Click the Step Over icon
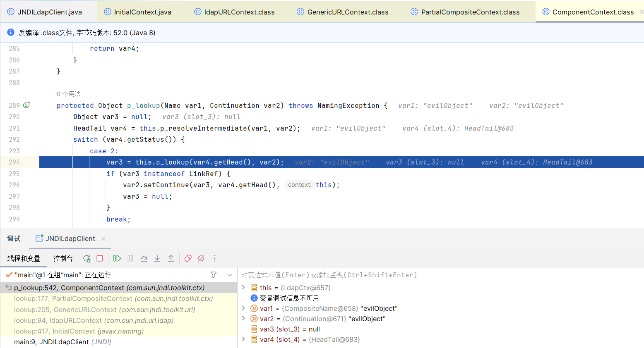This screenshot has width=644, height=348. point(144,258)
